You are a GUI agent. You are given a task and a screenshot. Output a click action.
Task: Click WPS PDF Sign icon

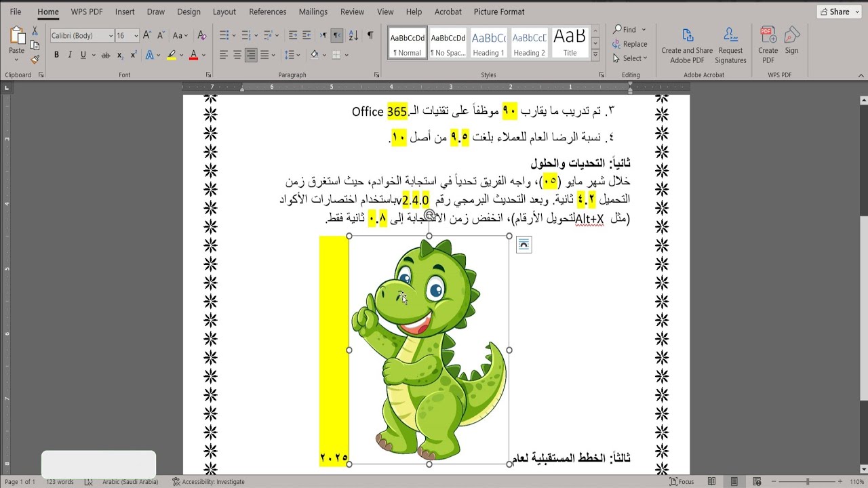click(x=791, y=41)
